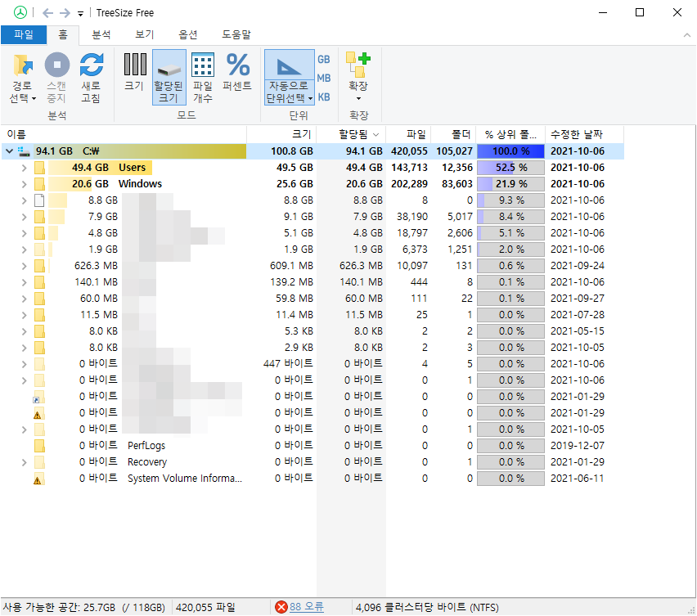Click the Recovery folder icon
This screenshot has height=616, width=697.
tap(39, 462)
